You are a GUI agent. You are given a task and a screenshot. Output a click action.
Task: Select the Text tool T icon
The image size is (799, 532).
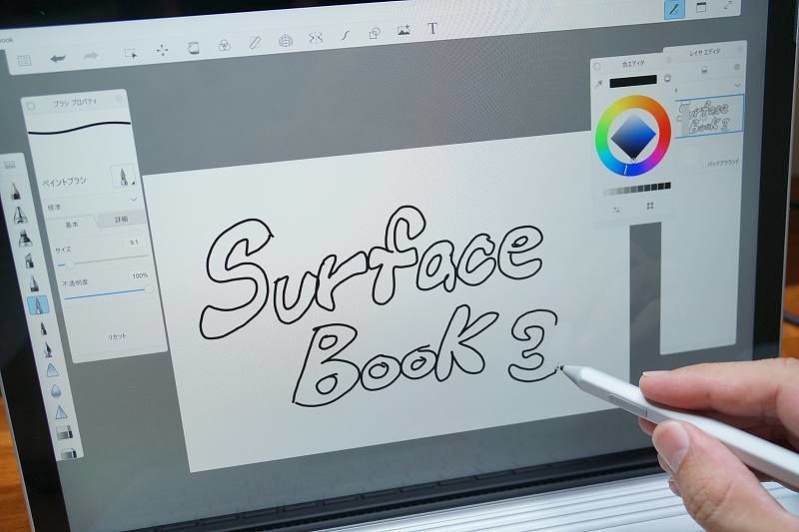point(432,29)
